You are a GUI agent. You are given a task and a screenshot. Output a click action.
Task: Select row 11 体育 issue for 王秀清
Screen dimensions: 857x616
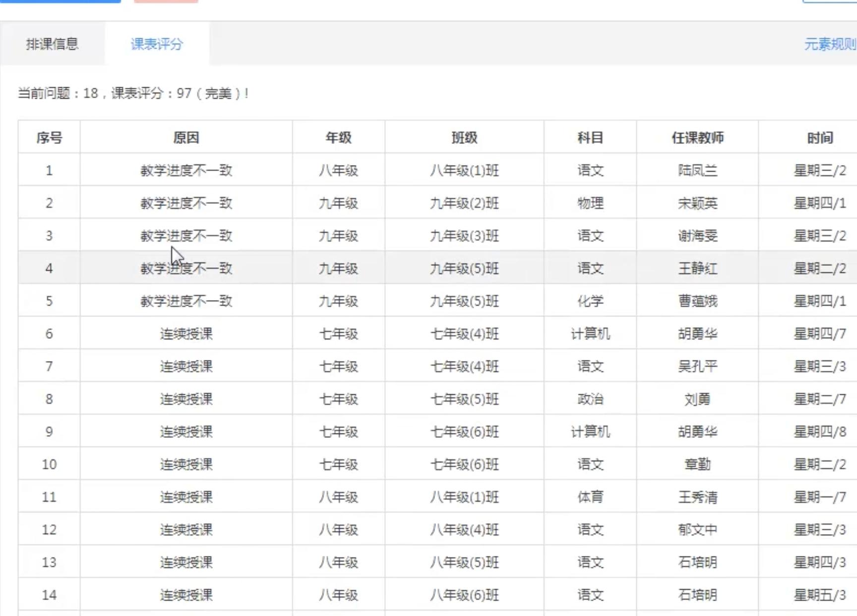[x=590, y=496]
